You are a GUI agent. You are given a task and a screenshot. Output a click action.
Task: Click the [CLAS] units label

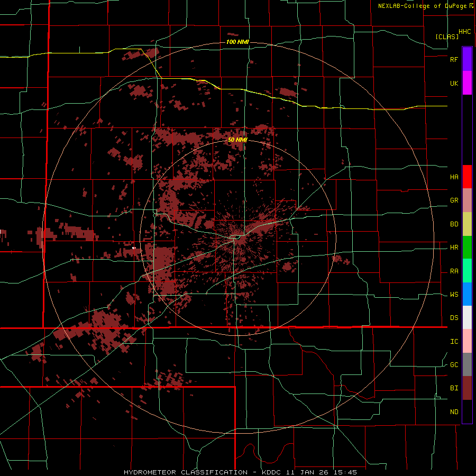click(x=447, y=36)
